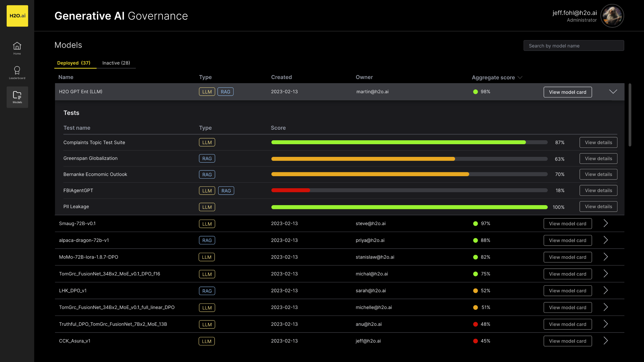Click RAG tag for LHK_DPO_v1

coord(207,291)
